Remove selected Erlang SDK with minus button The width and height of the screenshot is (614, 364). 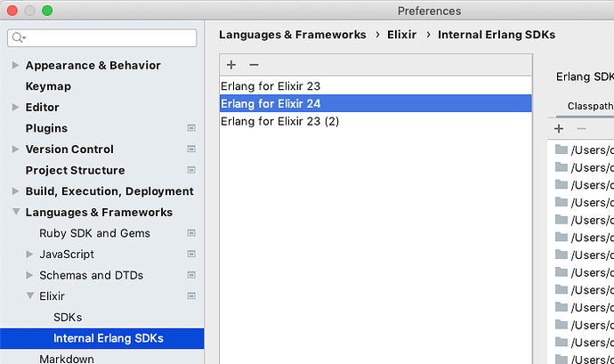254,65
